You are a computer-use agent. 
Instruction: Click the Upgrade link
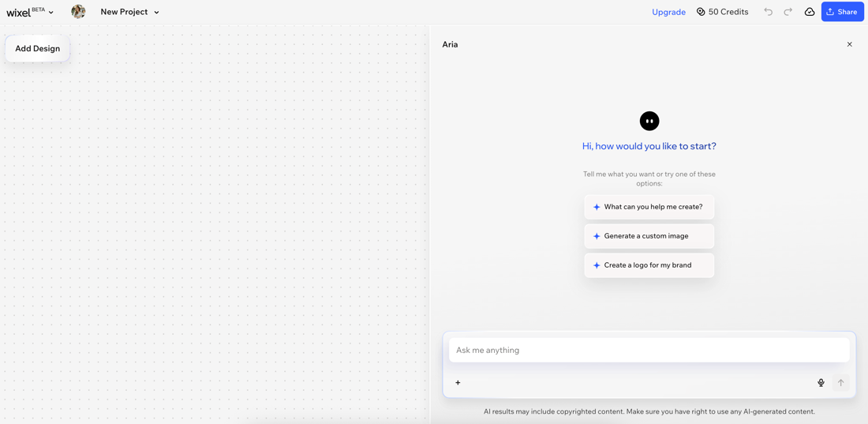coord(668,12)
